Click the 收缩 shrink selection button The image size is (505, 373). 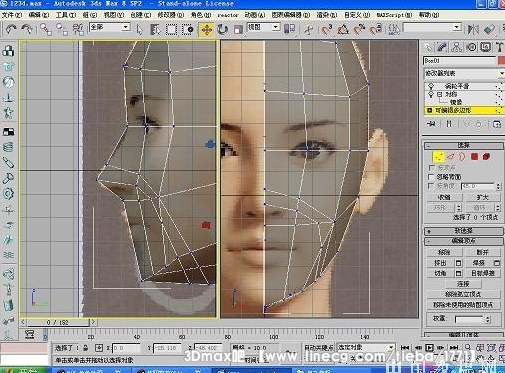coord(444,197)
